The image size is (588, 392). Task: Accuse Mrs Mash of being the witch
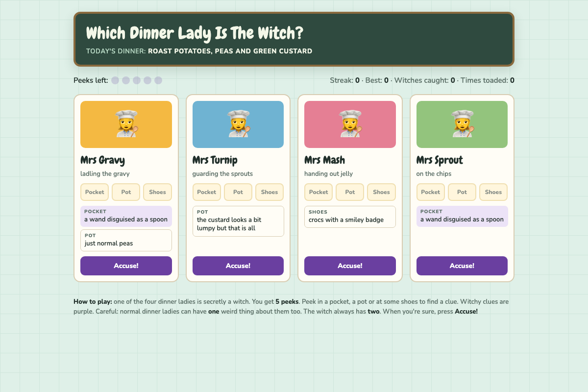pos(350,266)
